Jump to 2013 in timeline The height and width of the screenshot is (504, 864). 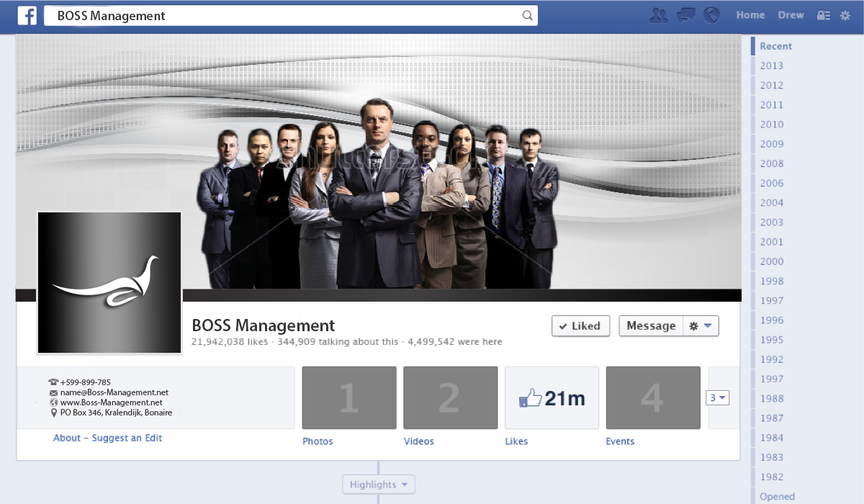772,66
